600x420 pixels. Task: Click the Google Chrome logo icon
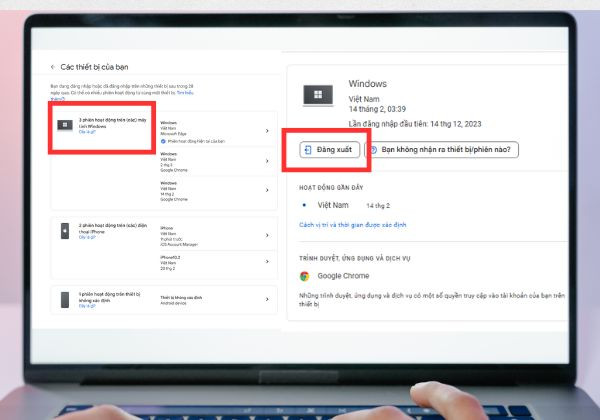click(x=305, y=276)
